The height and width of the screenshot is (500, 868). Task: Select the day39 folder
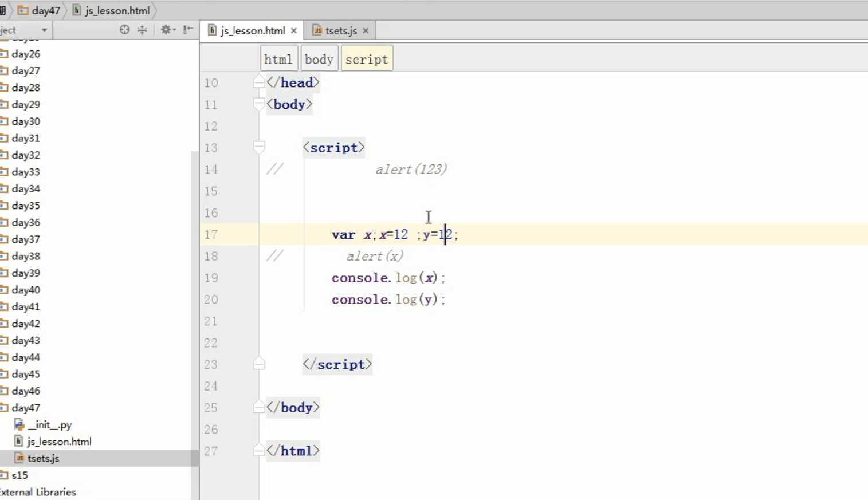click(25, 273)
